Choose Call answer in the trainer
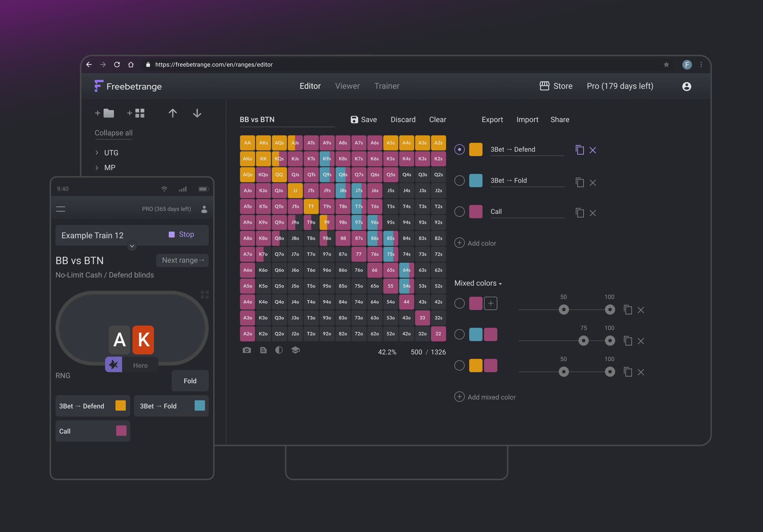 93,431
